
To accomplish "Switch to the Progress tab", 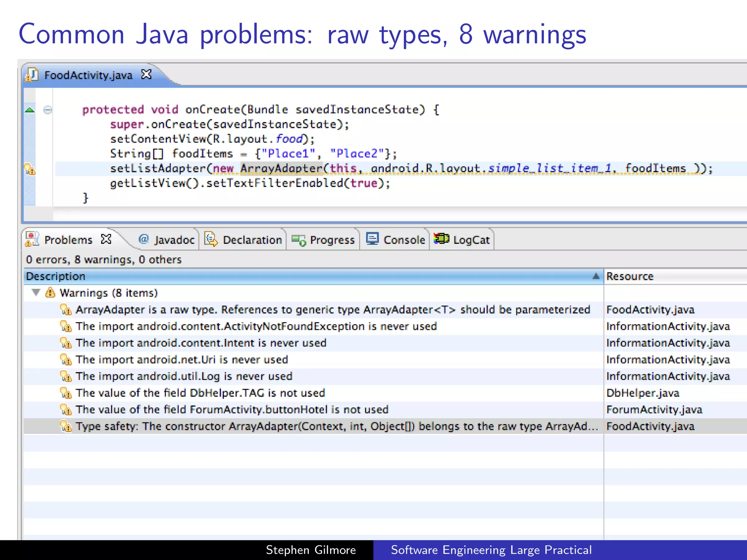I will 323,240.
